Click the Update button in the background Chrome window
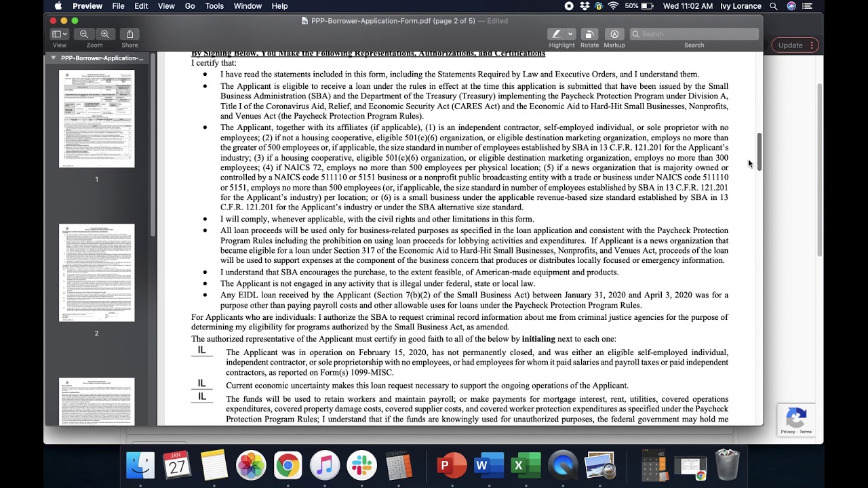868x488 pixels. click(x=795, y=45)
